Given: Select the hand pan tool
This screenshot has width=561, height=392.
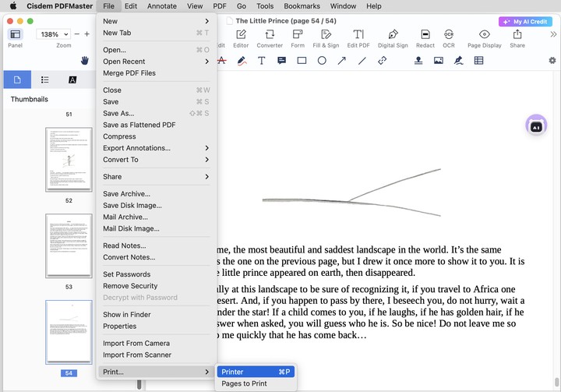Looking at the screenshot, I should pos(84,61).
